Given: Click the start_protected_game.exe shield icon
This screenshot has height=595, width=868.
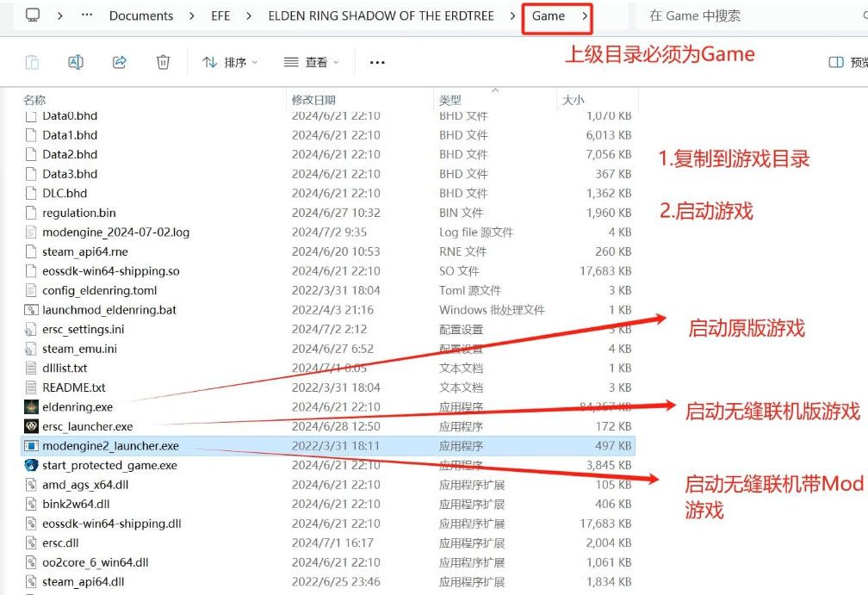Looking at the screenshot, I should 31,465.
